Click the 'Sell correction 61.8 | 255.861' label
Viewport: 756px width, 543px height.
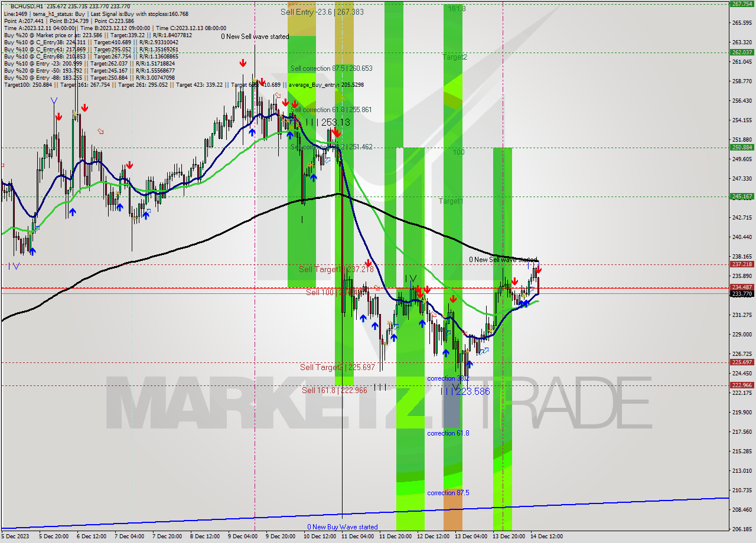[331, 110]
